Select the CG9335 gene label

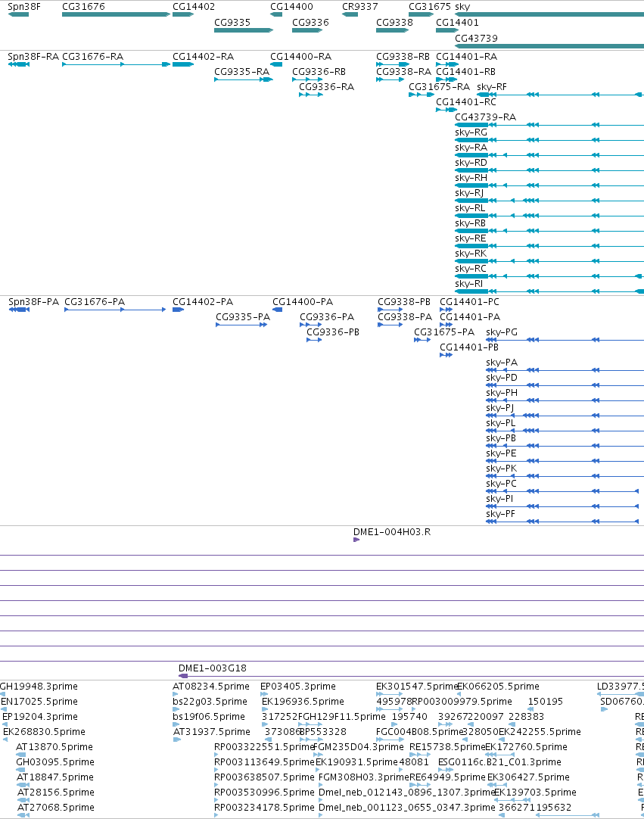pos(232,23)
